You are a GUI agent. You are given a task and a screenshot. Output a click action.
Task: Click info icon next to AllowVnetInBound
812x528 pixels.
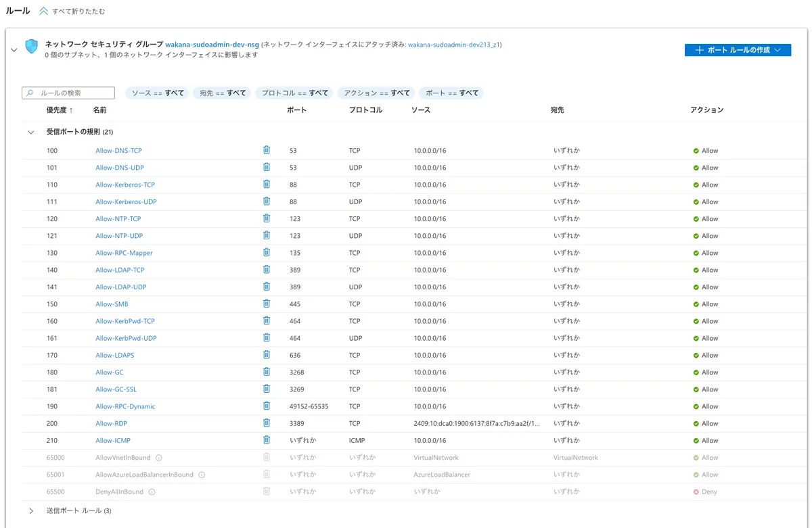pyautogui.click(x=158, y=458)
